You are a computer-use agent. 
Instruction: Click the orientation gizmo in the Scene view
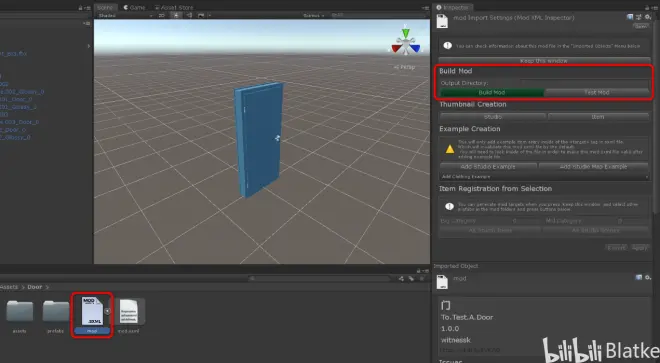pos(405,42)
